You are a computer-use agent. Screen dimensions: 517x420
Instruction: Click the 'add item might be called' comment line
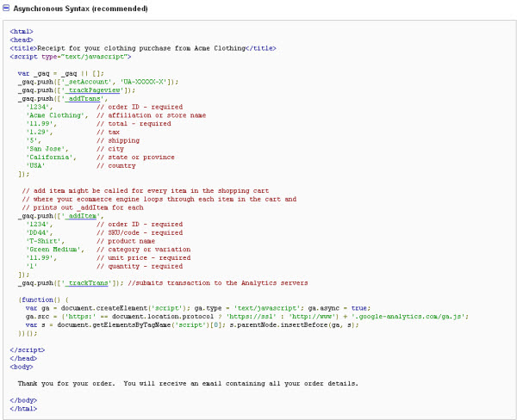coord(146,191)
